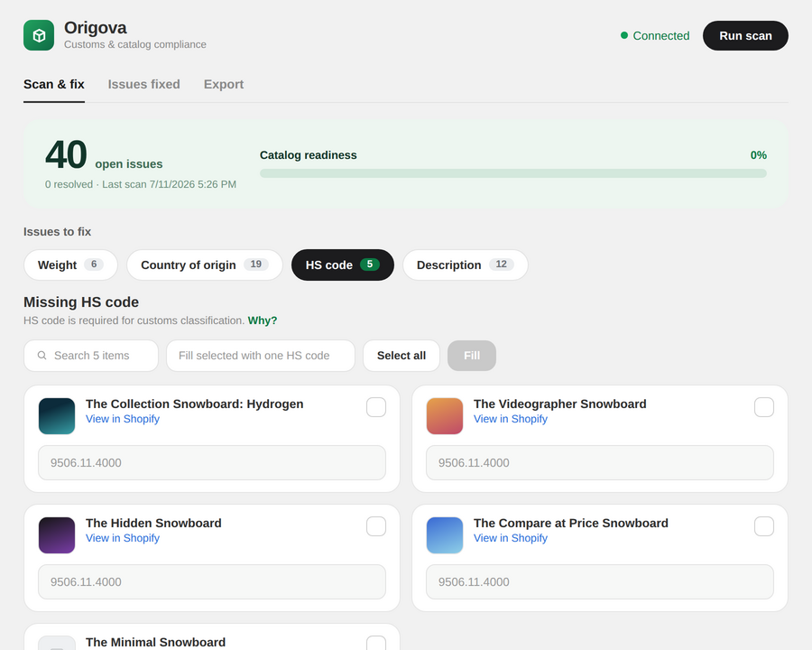
Task: Click the Catalog readiness progress bar
Action: click(x=513, y=173)
